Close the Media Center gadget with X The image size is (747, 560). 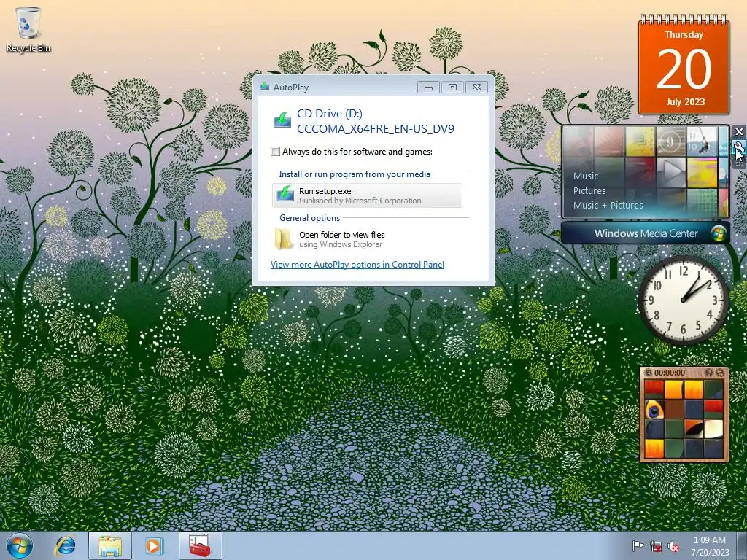click(739, 131)
